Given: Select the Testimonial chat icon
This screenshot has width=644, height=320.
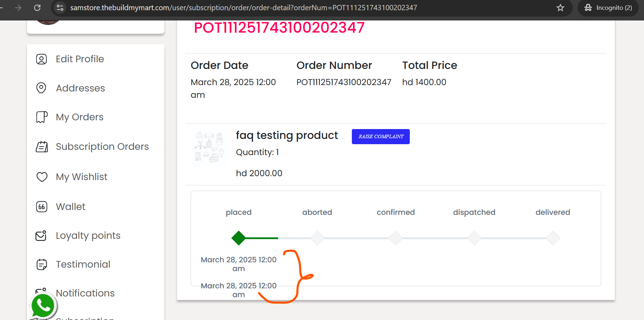Looking at the screenshot, I should coord(41,264).
